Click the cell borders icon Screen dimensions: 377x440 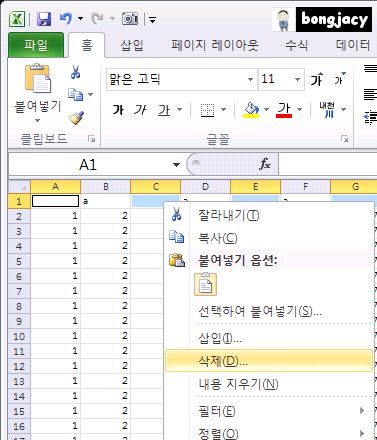pyautogui.click(x=207, y=110)
